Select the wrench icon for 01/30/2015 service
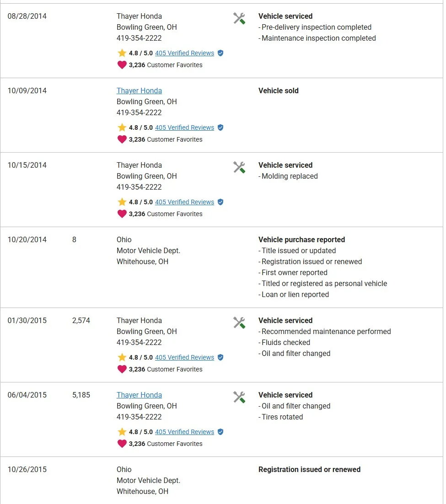446x504 pixels. (x=239, y=323)
